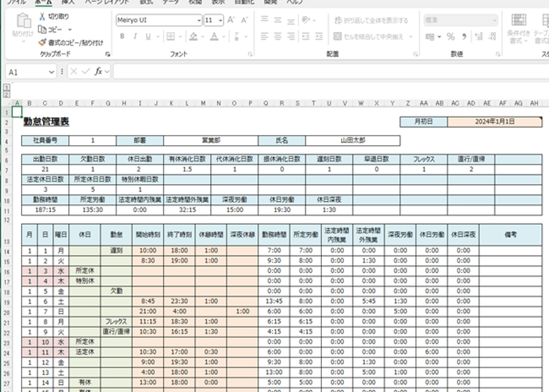
Task: Click Merge and Center (セルを結合して中央揃え)
Action: click(372, 37)
